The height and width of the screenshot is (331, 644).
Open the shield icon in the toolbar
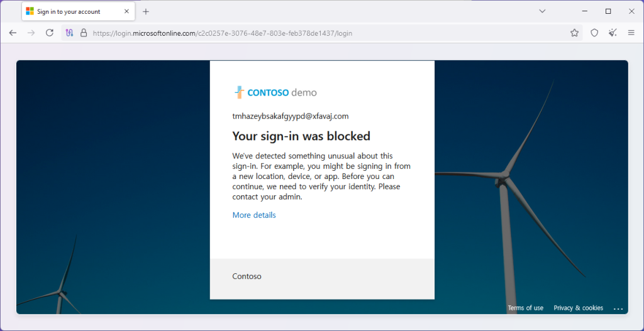pyautogui.click(x=594, y=33)
